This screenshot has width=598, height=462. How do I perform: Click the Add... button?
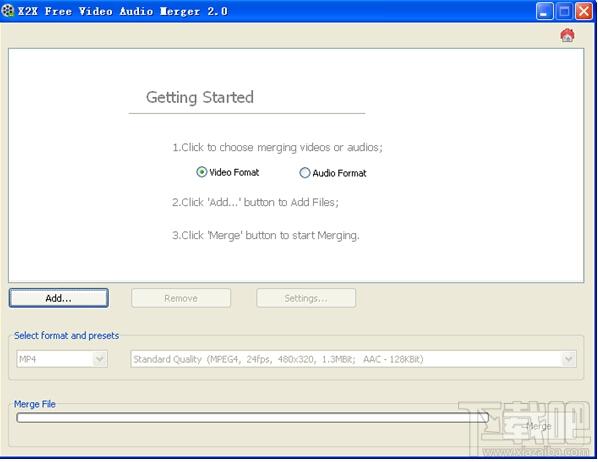[59, 298]
